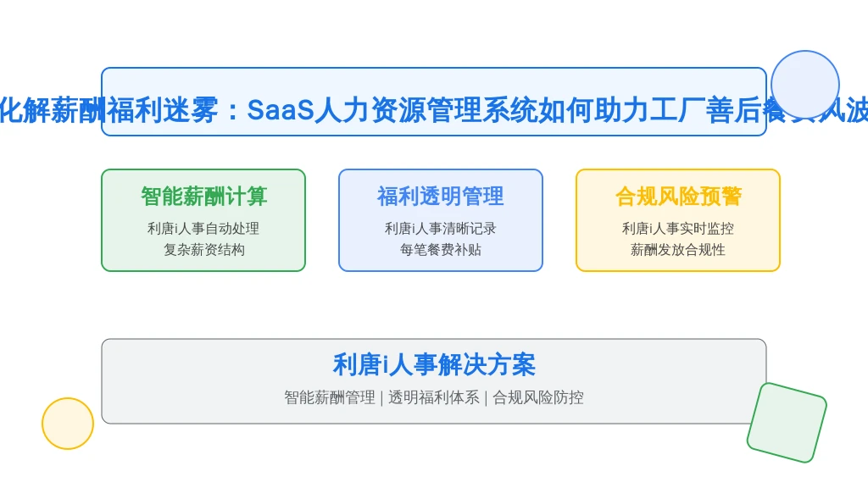The height and width of the screenshot is (488, 868).
Task: Select the 合规风险预警 heading
Action: pos(678,197)
